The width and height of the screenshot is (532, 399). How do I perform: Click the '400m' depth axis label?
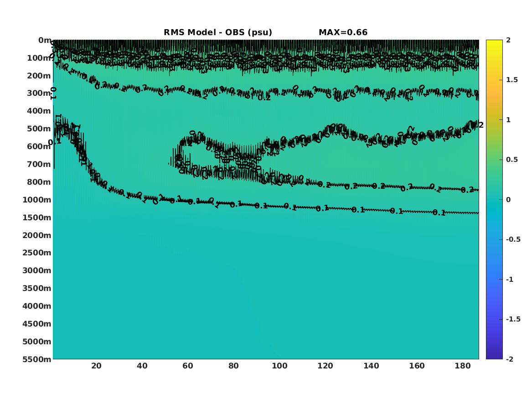[39, 111]
